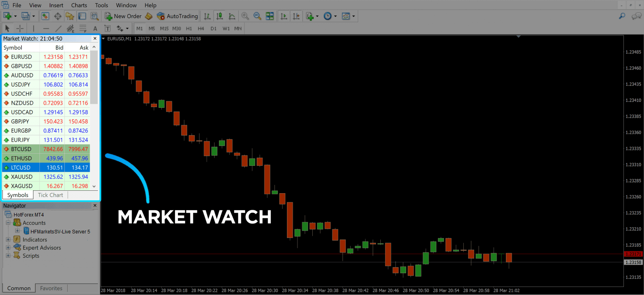
Task: Select the Text Label tool
Action: 107,29
